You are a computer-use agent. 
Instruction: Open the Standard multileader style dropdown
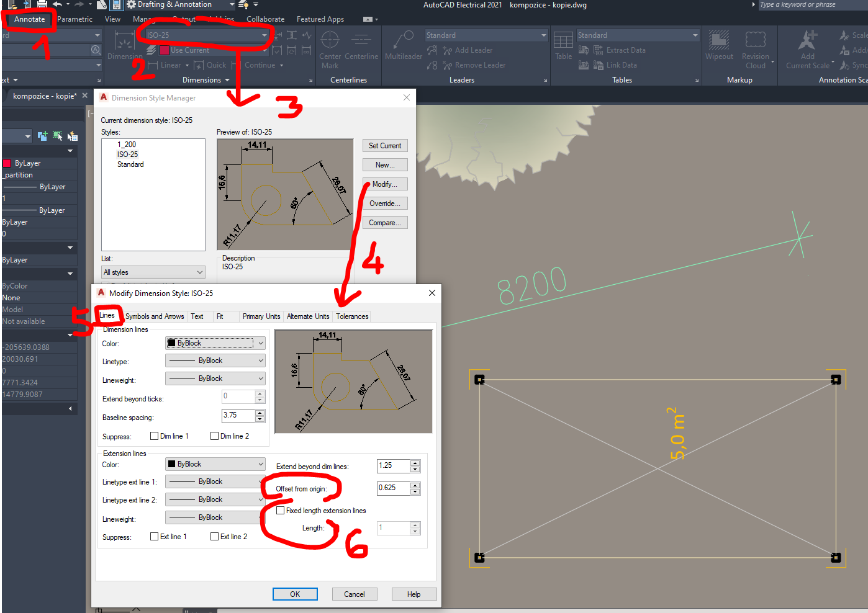click(487, 35)
